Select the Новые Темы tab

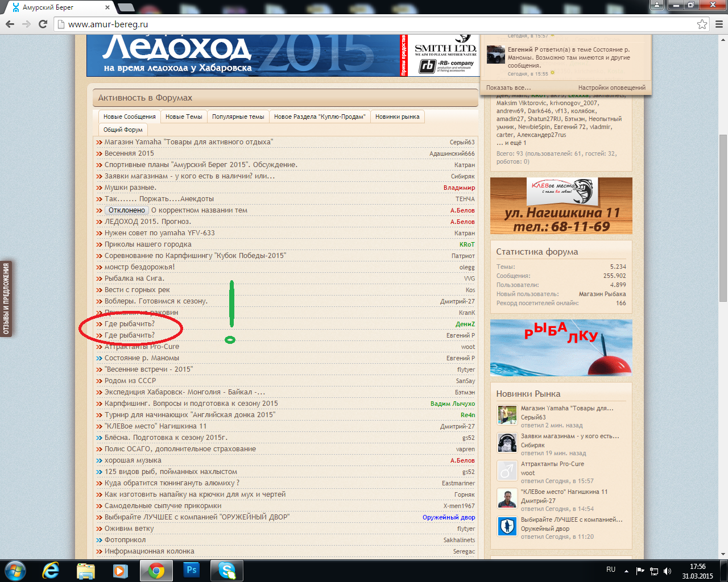183,117
